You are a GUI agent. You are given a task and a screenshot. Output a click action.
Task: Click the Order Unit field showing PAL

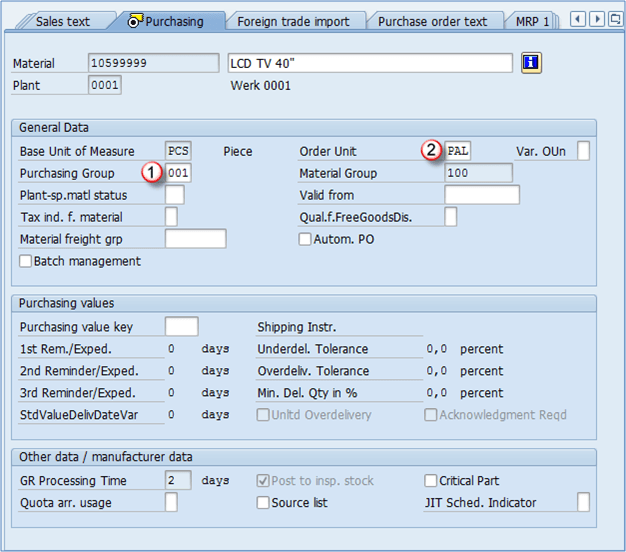point(459,151)
